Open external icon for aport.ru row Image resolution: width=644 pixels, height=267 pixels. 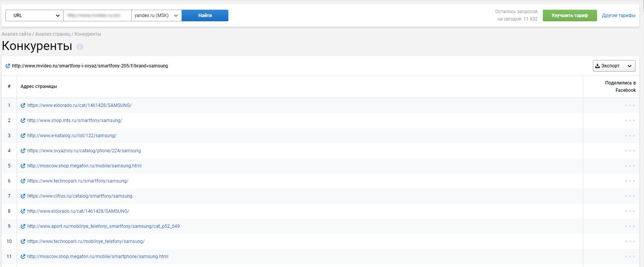pyautogui.click(x=23, y=226)
